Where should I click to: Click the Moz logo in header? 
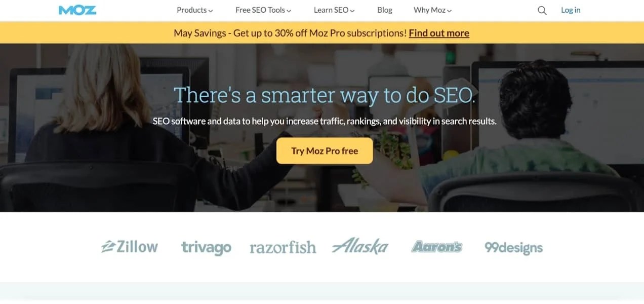point(77,10)
